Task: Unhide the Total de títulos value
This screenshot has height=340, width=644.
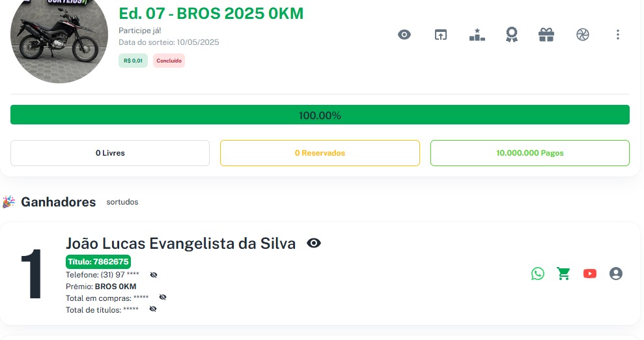Action: click(152, 309)
